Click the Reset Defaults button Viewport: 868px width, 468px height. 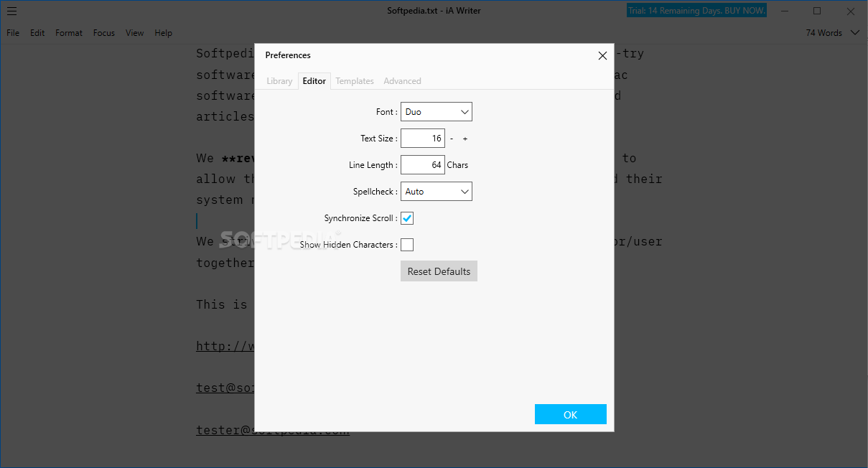(439, 271)
